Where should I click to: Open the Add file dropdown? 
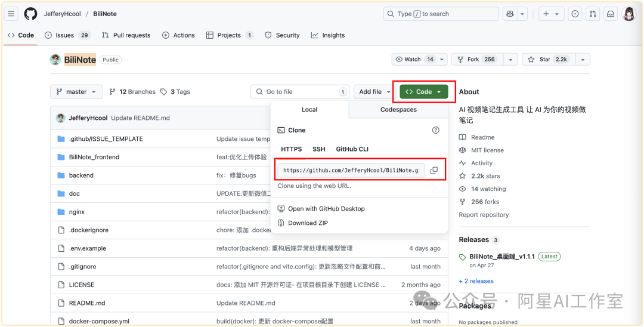pyautogui.click(x=374, y=92)
